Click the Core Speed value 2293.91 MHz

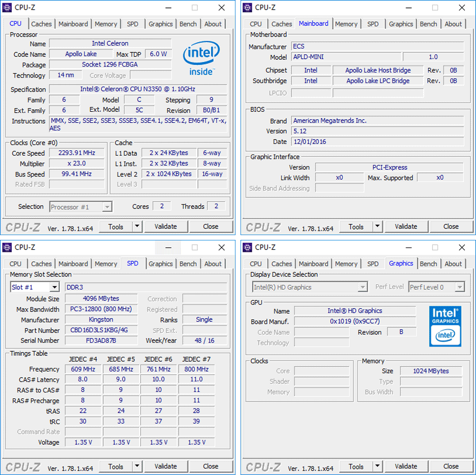[77, 153]
